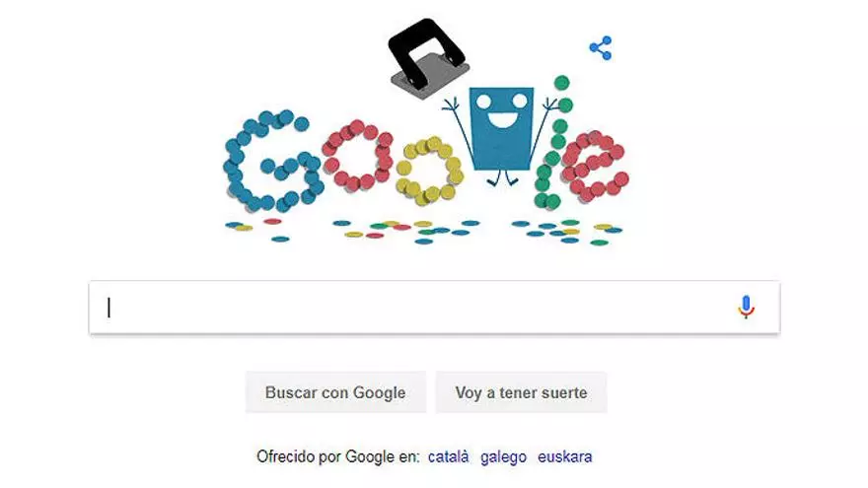Click the red 'e' made of dots

click(x=595, y=165)
